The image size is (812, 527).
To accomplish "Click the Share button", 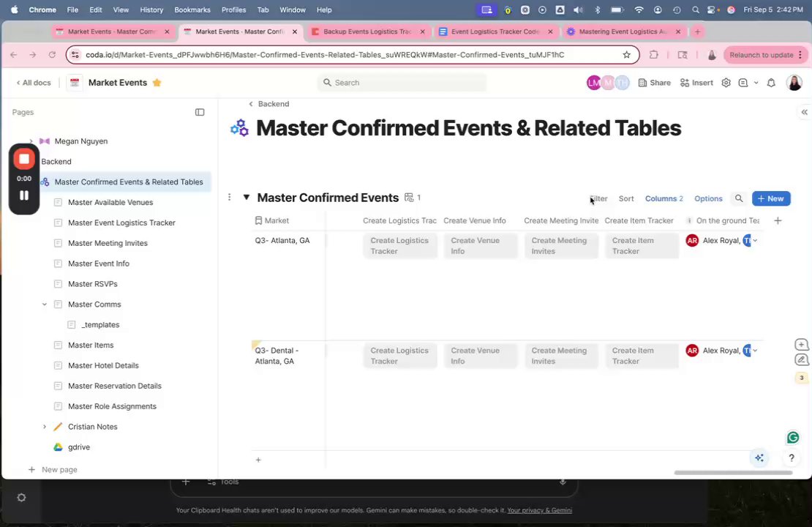I will 654,83.
